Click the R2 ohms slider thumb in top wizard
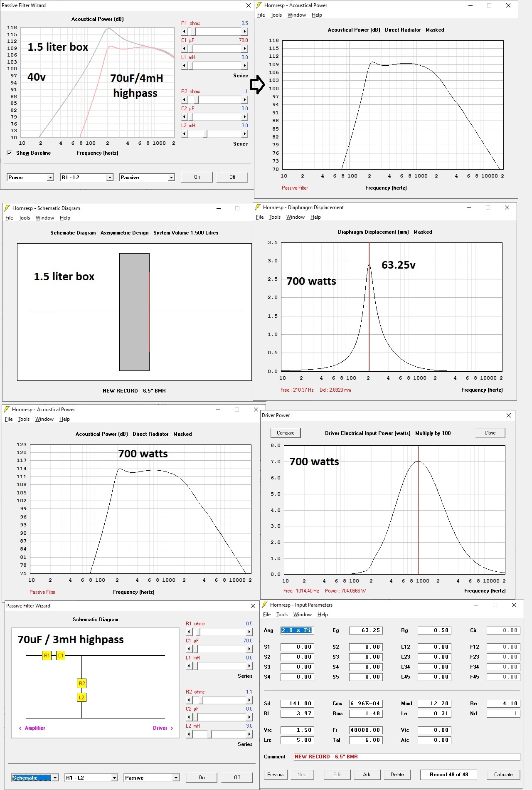Viewport: 532px width, 790px height. click(196, 100)
